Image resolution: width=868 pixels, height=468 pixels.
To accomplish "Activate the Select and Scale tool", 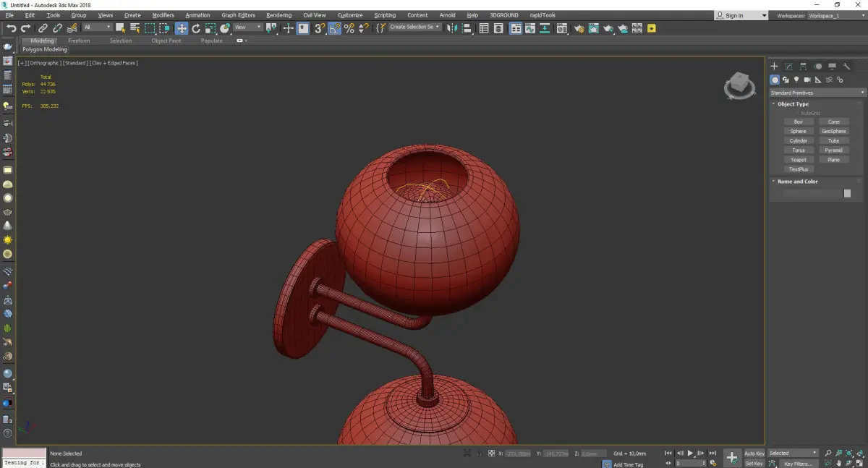I will (x=210, y=28).
